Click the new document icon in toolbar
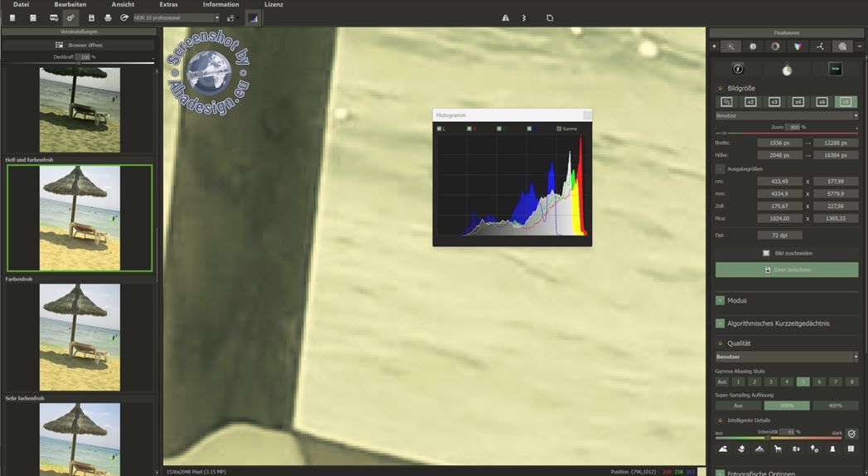Screen dimensions: 868x476 (12, 17)
